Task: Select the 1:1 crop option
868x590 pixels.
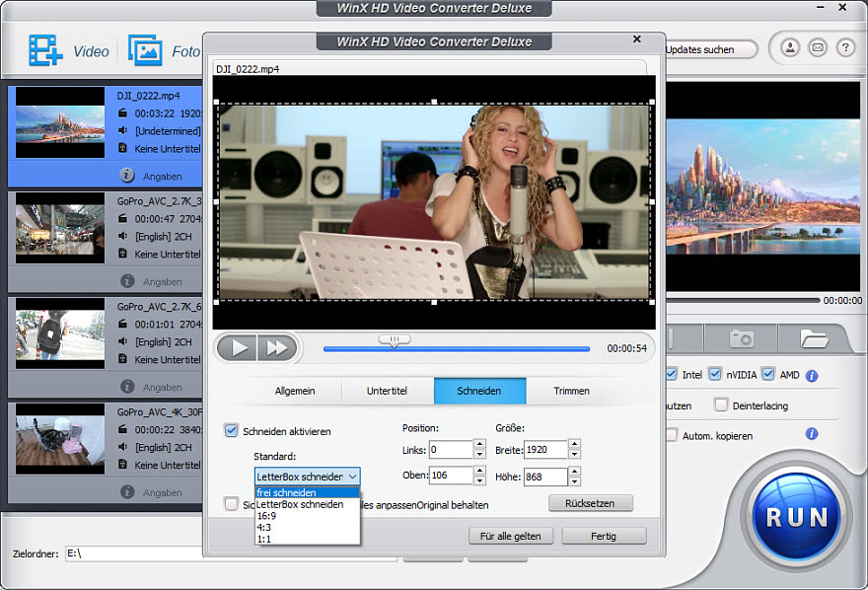Action: [307, 539]
